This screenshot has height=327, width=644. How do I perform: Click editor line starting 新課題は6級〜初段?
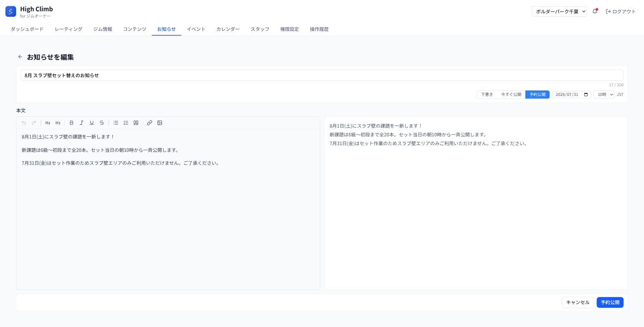point(100,150)
